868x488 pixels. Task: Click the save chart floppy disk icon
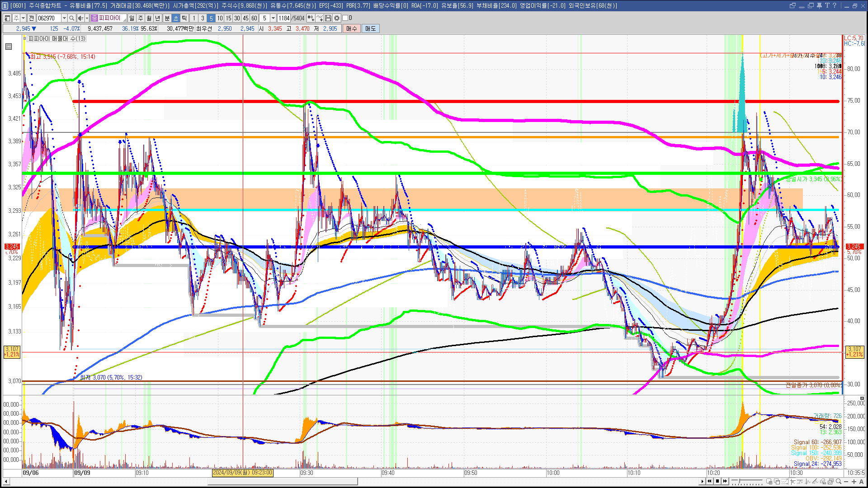pyautogui.click(x=328, y=18)
